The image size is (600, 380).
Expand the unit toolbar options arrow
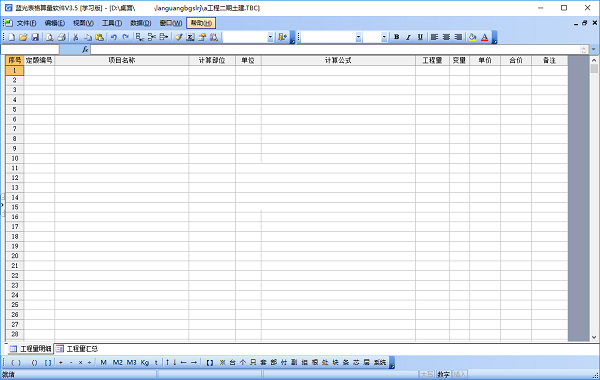tap(392, 363)
